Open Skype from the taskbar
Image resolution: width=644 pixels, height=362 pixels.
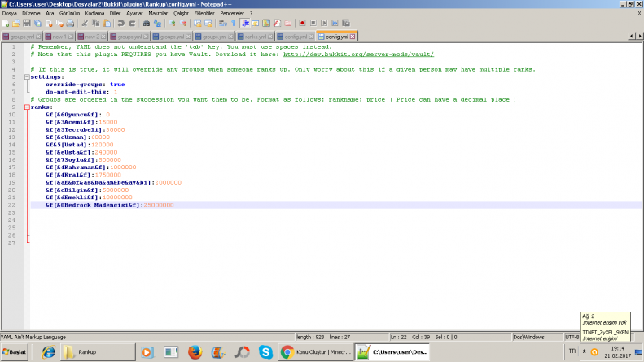click(265, 352)
